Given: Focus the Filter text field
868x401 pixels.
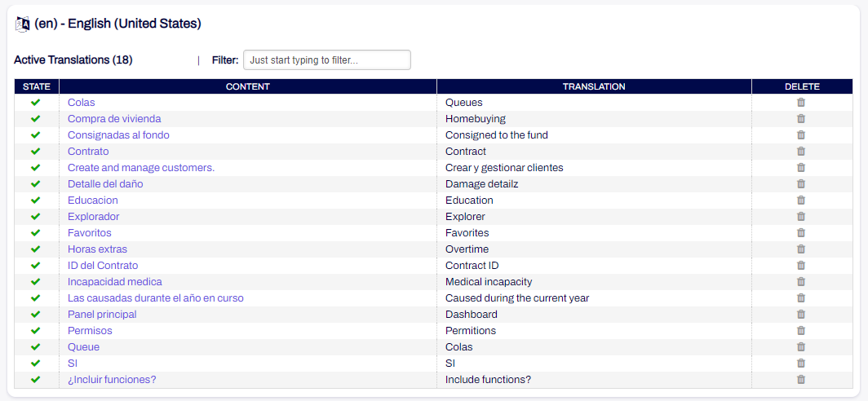Looking at the screenshot, I should (x=327, y=59).
